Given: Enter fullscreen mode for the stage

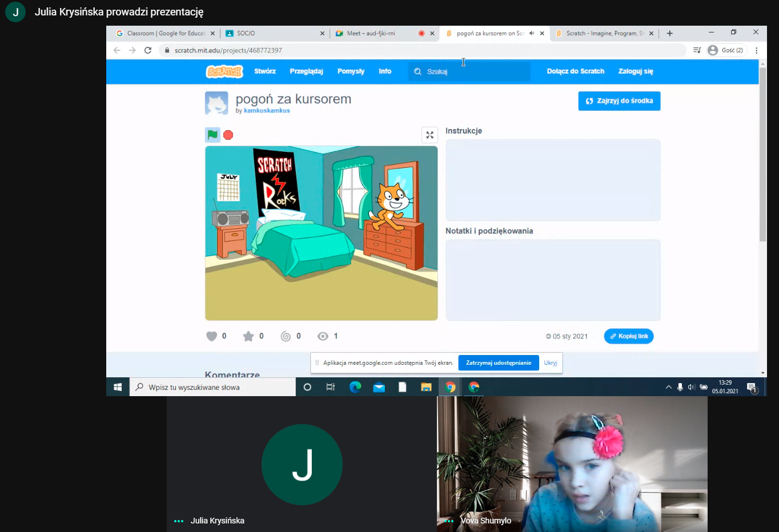Looking at the screenshot, I should (429, 135).
